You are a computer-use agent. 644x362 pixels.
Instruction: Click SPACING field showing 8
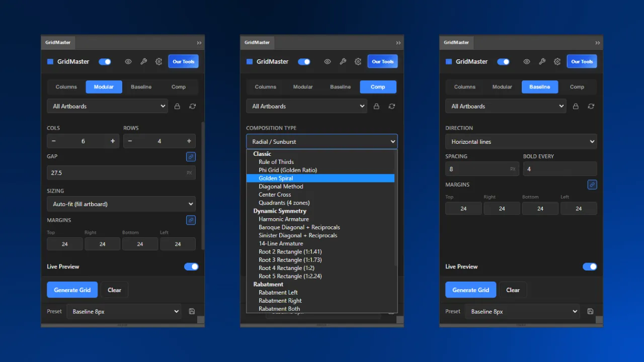click(x=482, y=169)
